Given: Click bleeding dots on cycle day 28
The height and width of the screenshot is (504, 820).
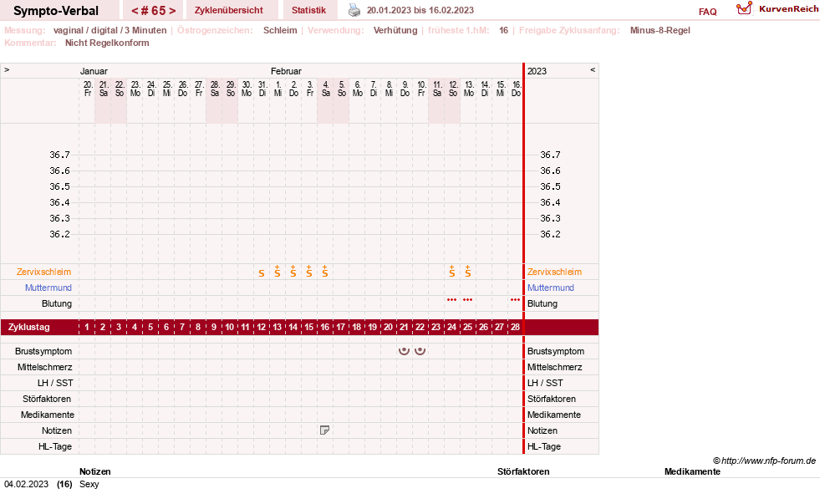Looking at the screenshot, I should [515, 300].
